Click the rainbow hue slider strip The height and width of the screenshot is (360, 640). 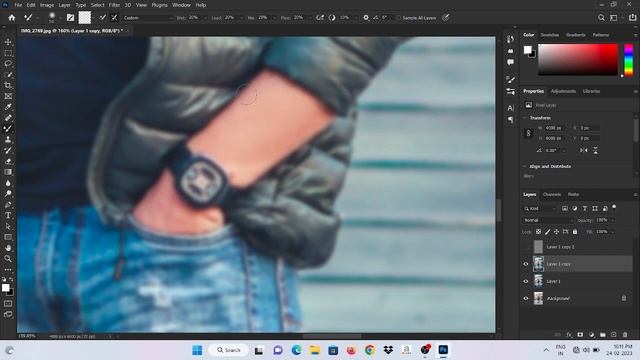629,60
